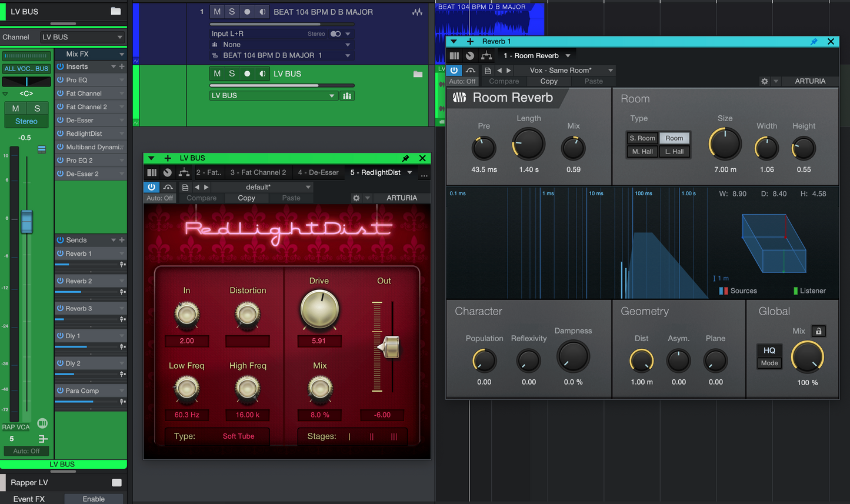Mute the LV BUS channel in console

15,108
